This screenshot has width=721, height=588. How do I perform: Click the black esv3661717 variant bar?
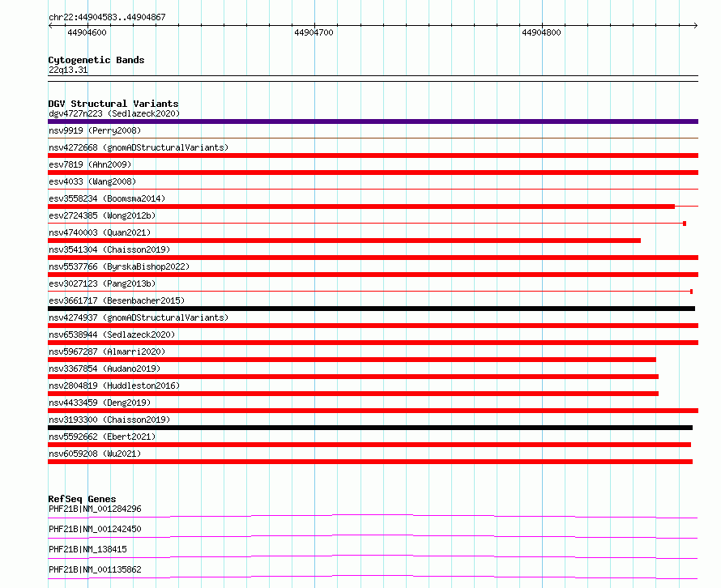(x=372, y=309)
